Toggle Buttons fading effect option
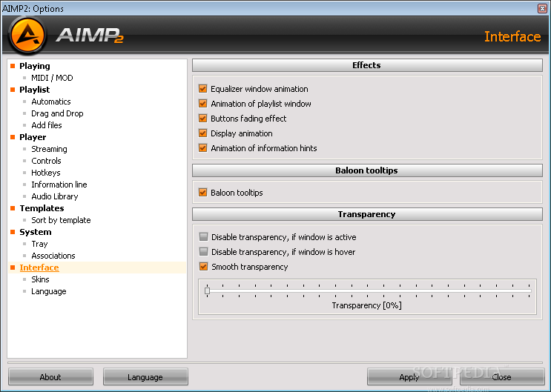551x392 pixels. [x=202, y=118]
